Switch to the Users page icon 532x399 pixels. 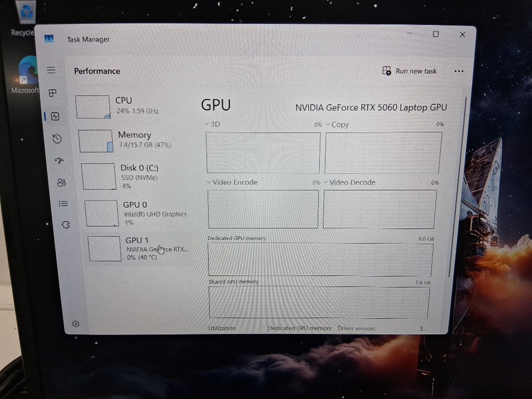(61, 182)
